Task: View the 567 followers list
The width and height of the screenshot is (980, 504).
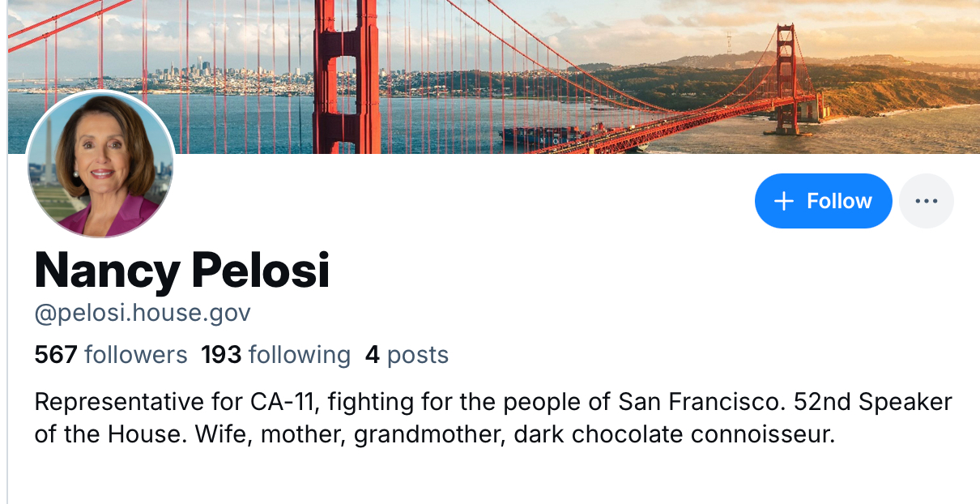Action: pos(110,355)
